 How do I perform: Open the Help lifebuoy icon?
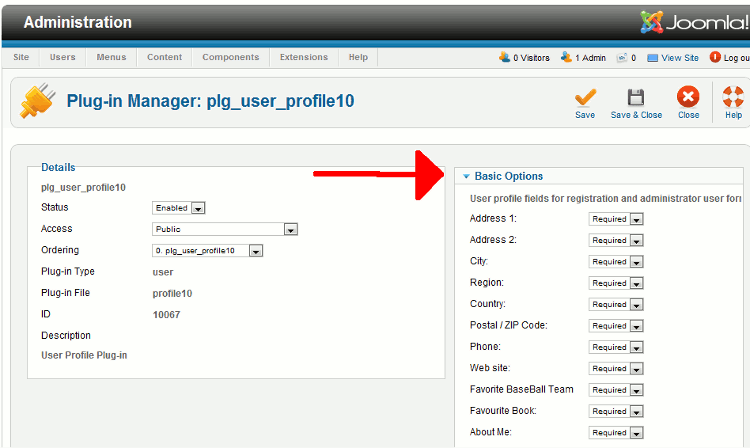point(733,97)
